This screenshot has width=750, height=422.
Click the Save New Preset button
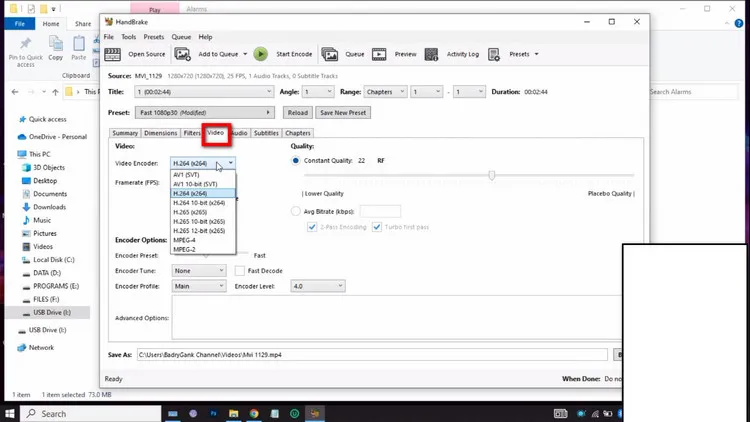click(x=343, y=113)
